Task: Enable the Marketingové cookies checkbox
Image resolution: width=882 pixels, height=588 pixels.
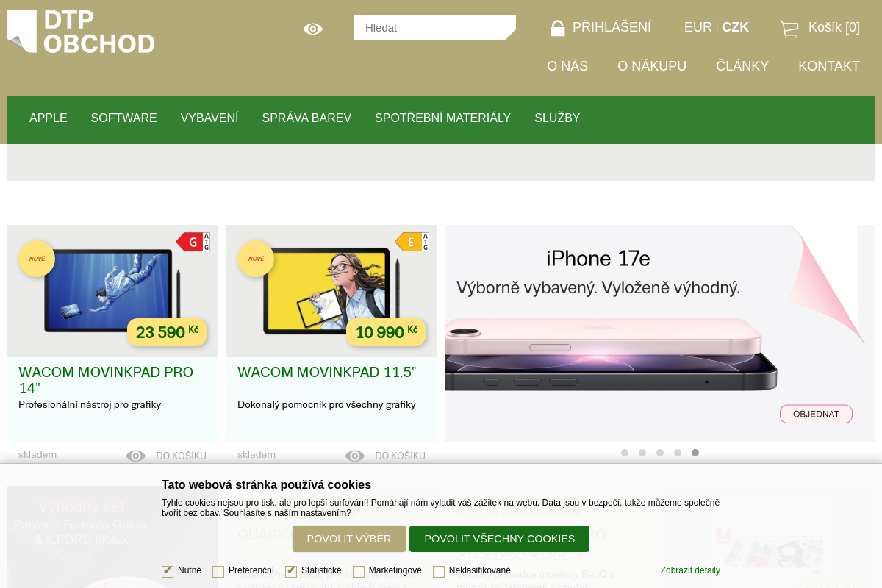Action: [x=359, y=571]
